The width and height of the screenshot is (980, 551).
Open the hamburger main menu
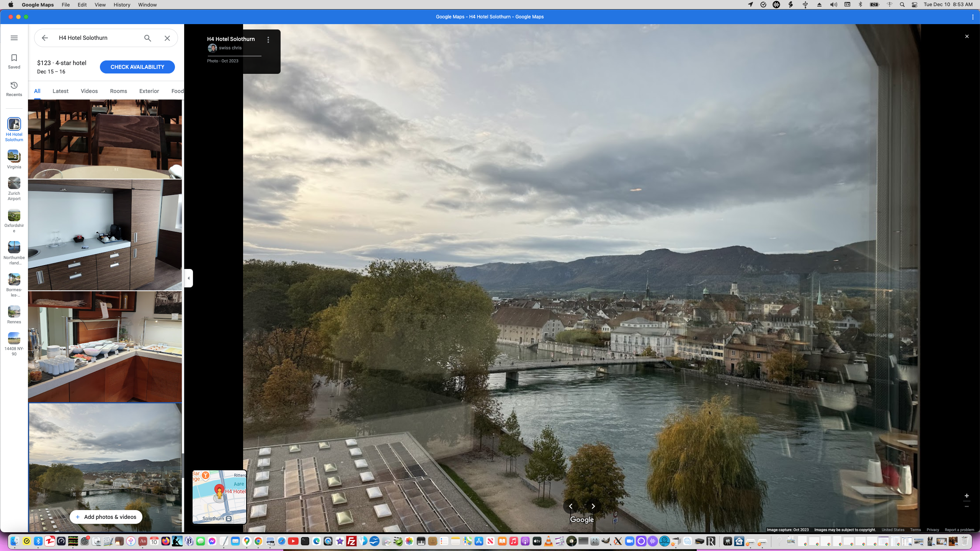pyautogui.click(x=14, y=38)
